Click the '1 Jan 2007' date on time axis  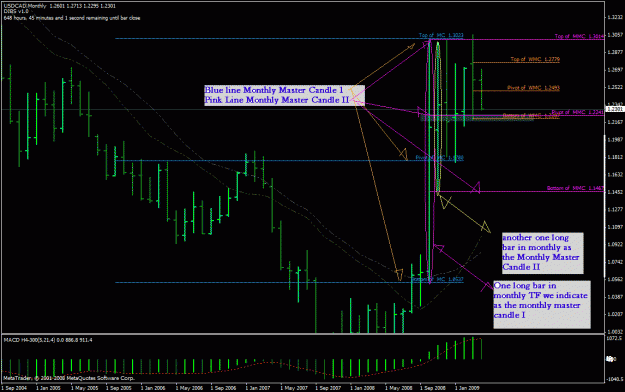258,388
